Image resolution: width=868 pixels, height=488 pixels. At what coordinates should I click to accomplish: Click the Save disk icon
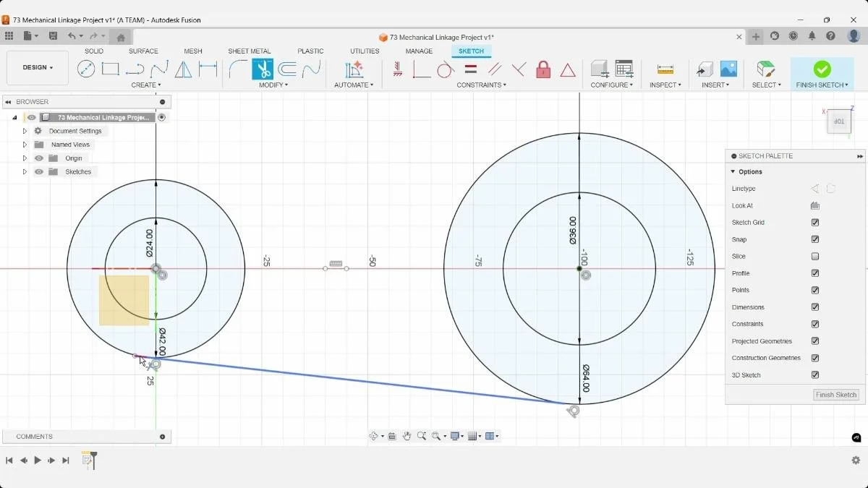[x=53, y=36]
